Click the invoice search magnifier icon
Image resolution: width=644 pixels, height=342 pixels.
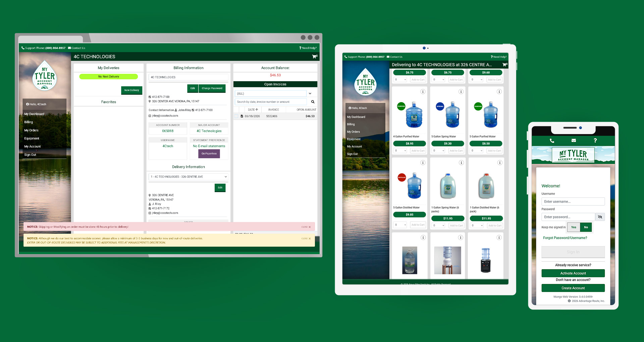(313, 102)
